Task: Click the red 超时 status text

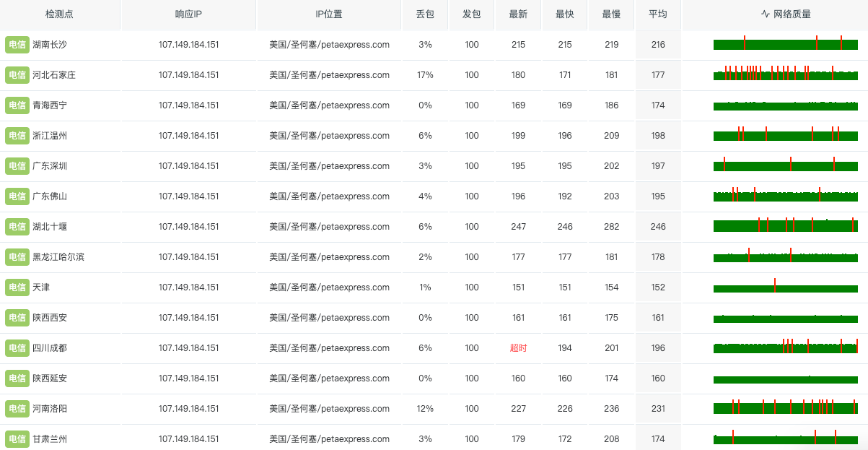Action: [518, 348]
